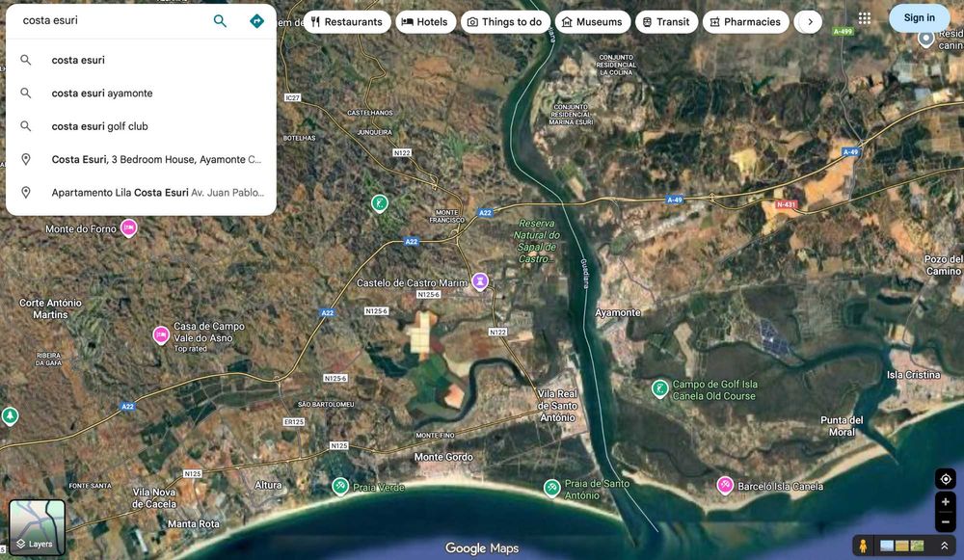Image resolution: width=964 pixels, height=560 pixels.
Task: Filter by Restaurants chip
Action: click(x=347, y=22)
